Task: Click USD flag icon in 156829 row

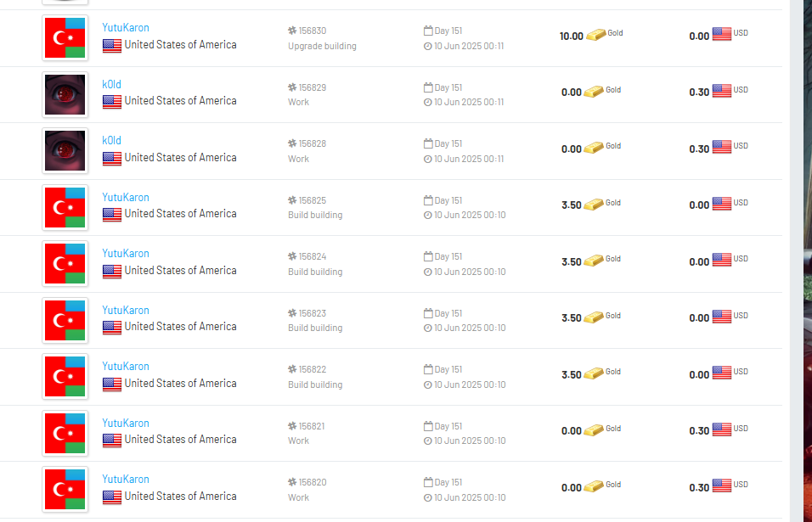Action: tap(722, 91)
